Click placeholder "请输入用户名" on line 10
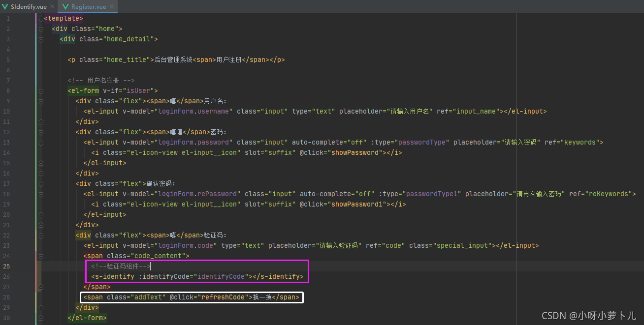644x325 pixels. 410,112
